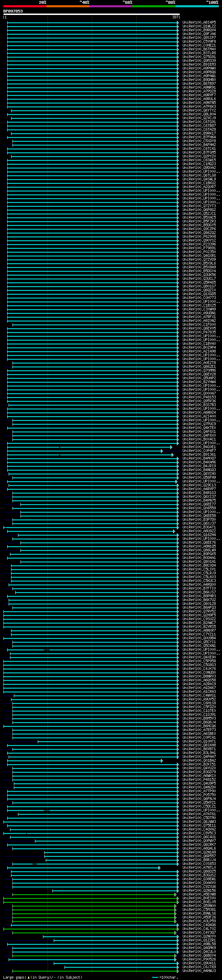Select hit UniRef100_B4KAM6
This screenshot has height=980, width=222.
(x=199, y=462)
